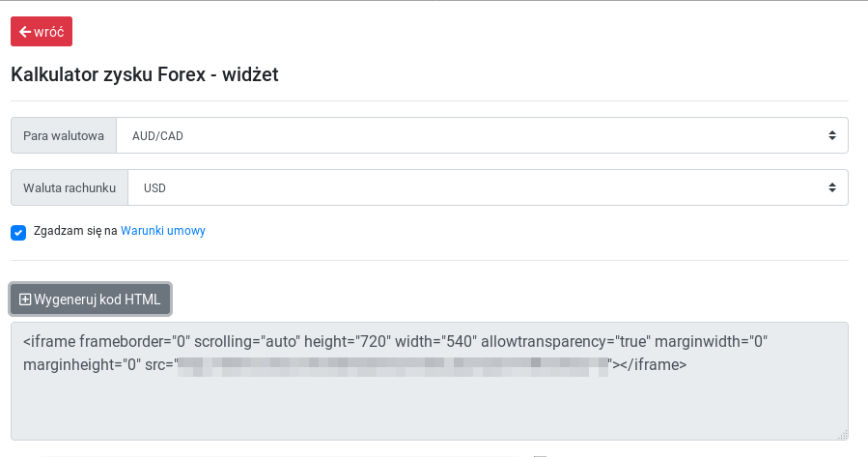
Task: Click the Para walutowa label
Action: pos(64,136)
